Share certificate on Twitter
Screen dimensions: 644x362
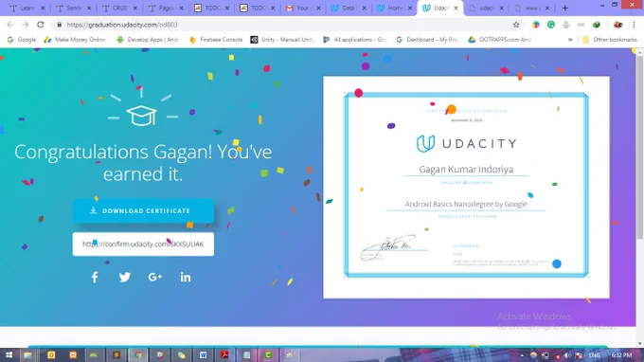point(125,278)
